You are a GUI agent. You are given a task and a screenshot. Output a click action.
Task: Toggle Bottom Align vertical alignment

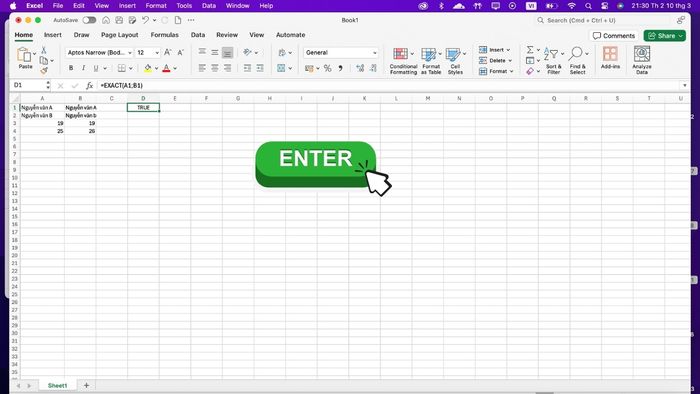(x=228, y=53)
